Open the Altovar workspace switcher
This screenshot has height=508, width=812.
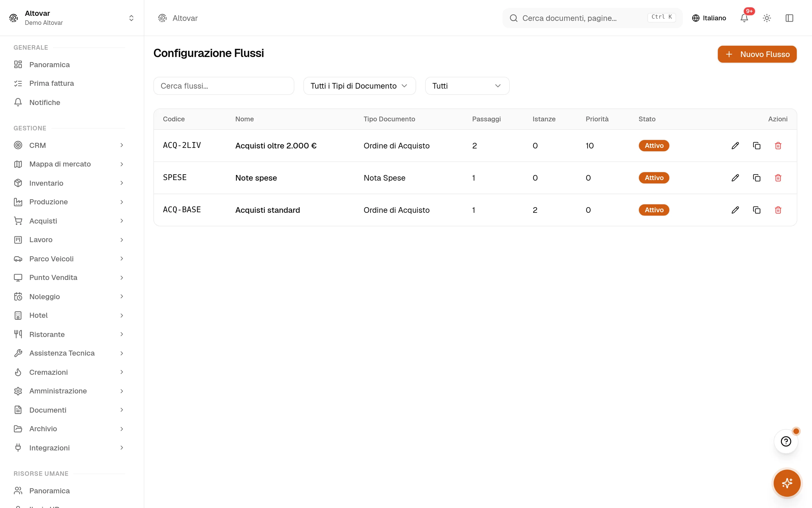[72, 18]
